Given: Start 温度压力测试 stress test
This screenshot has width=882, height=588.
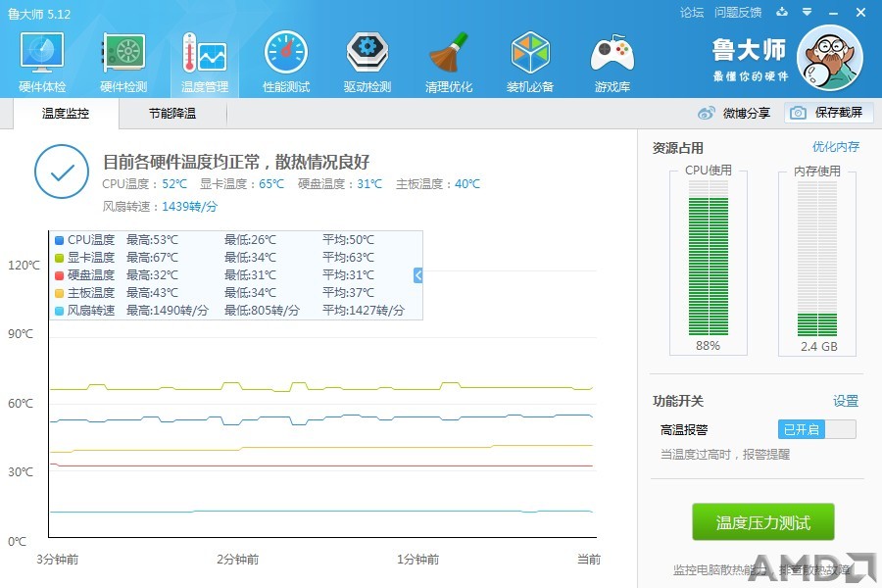Looking at the screenshot, I should click(x=763, y=522).
